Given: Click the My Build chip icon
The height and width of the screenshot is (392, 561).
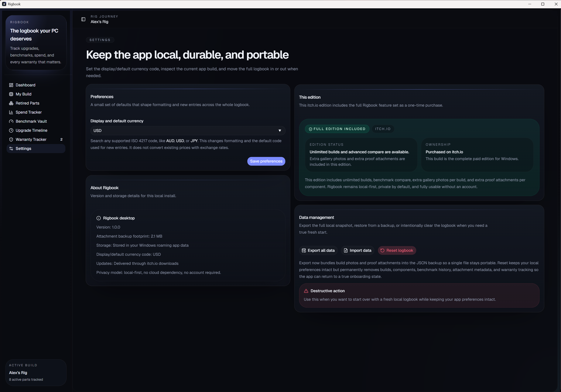Looking at the screenshot, I should [x=11, y=94].
